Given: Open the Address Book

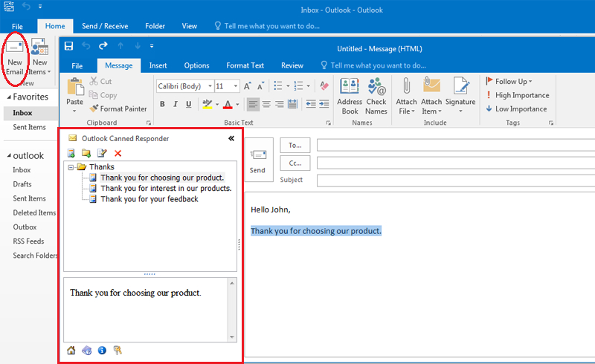Looking at the screenshot, I should coord(350,97).
